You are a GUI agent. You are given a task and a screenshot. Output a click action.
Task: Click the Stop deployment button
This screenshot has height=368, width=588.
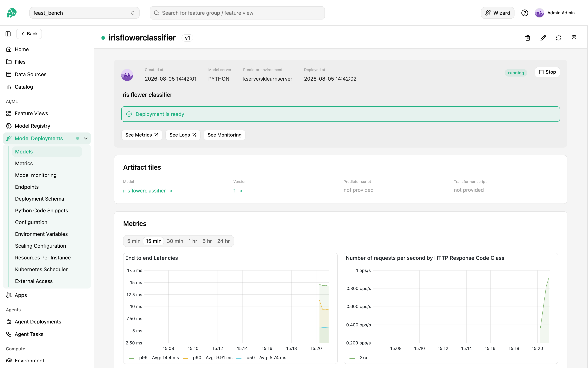547,72
